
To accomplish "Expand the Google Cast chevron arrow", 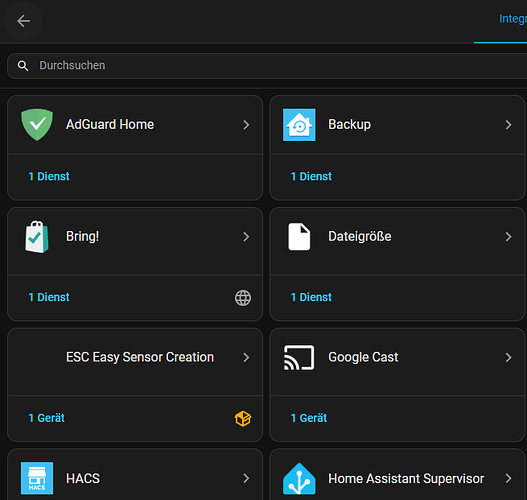I will 509,358.
